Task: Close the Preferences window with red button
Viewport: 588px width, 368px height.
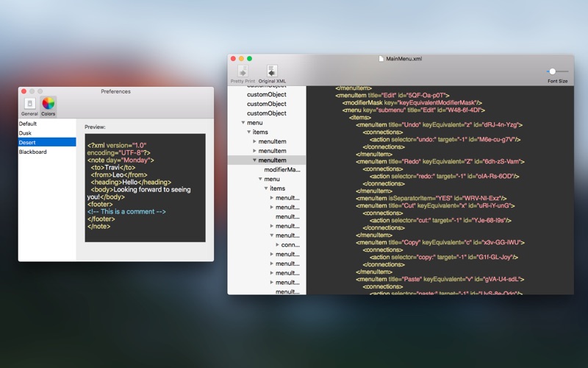Action: coord(24,91)
